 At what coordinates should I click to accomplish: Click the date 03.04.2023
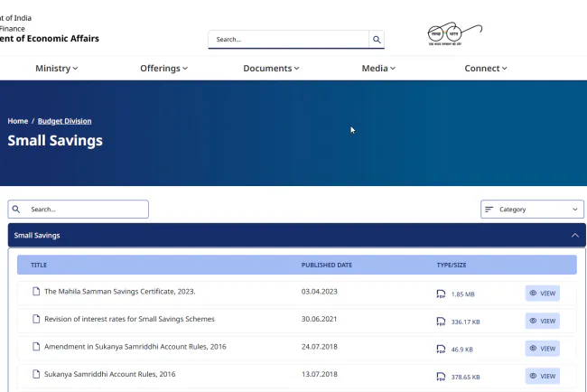coord(320,291)
